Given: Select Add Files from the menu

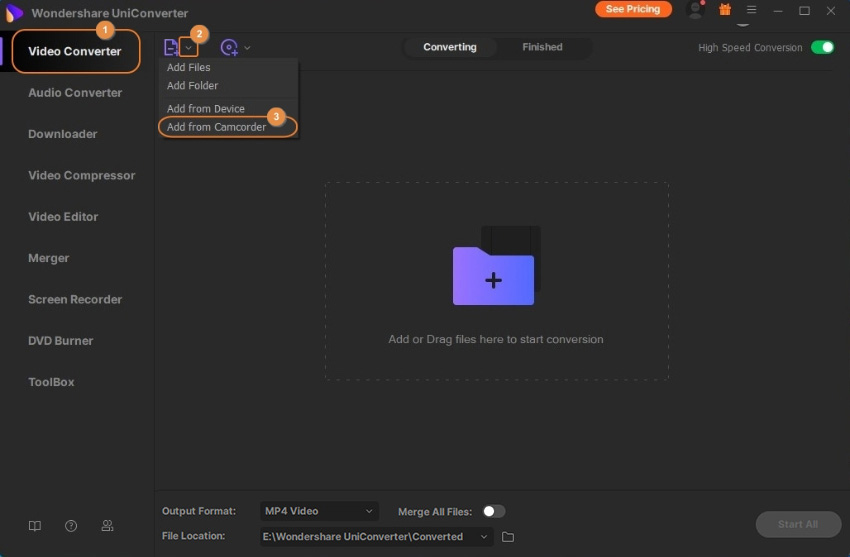Looking at the screenshot, I should [x=189, y=67].
